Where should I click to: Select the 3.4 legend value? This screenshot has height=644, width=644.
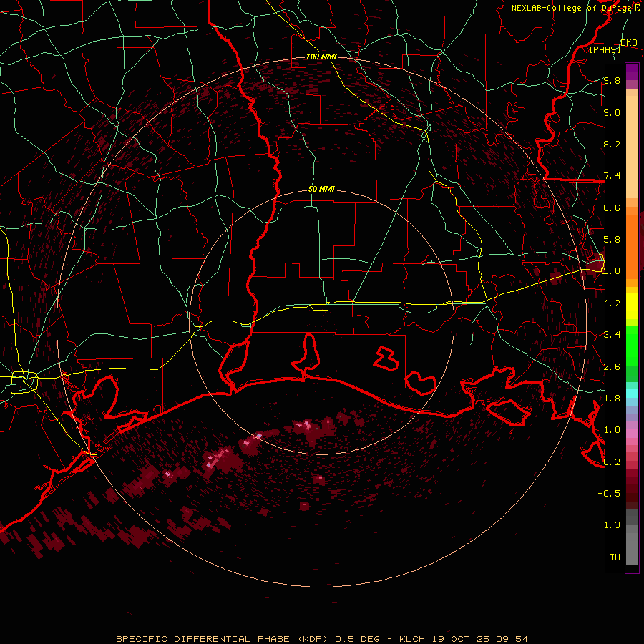point(612,334)
